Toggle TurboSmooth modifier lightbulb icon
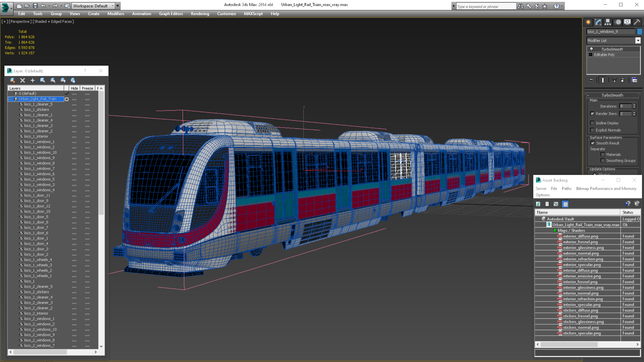 (x=591, y=49)
